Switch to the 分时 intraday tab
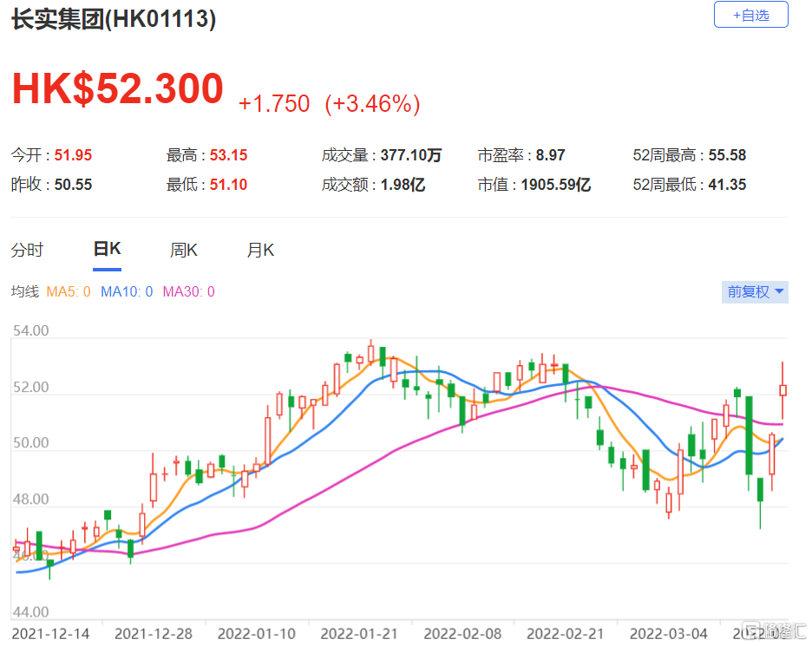The image size is (812, 646). (27, 250)
